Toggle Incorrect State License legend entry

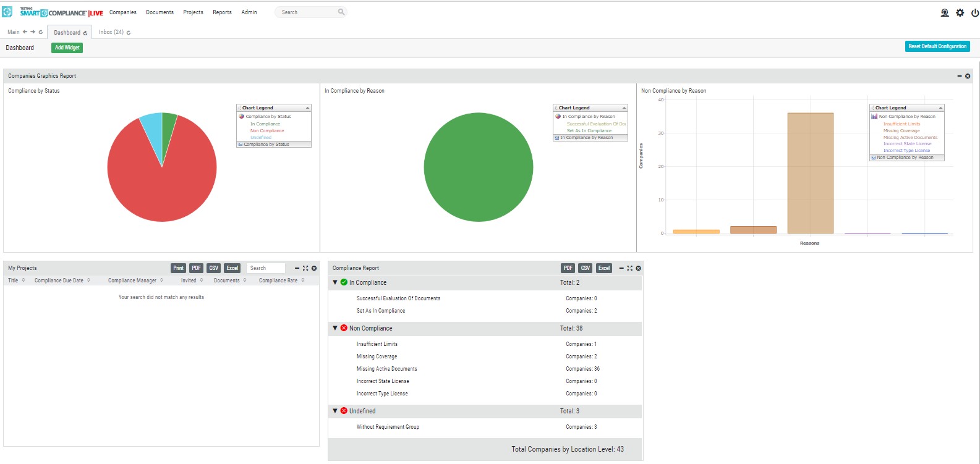tap(907, 144)
